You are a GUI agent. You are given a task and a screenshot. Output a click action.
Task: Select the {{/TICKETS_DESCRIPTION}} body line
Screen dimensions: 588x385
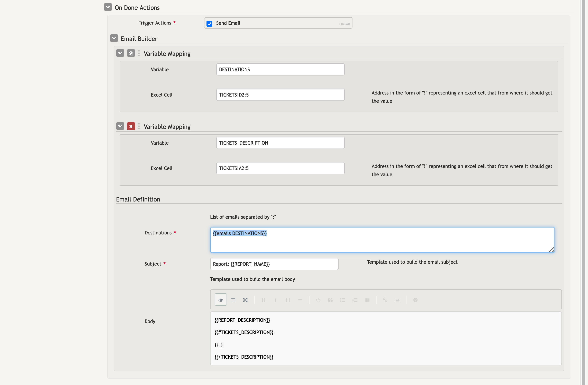244,357
